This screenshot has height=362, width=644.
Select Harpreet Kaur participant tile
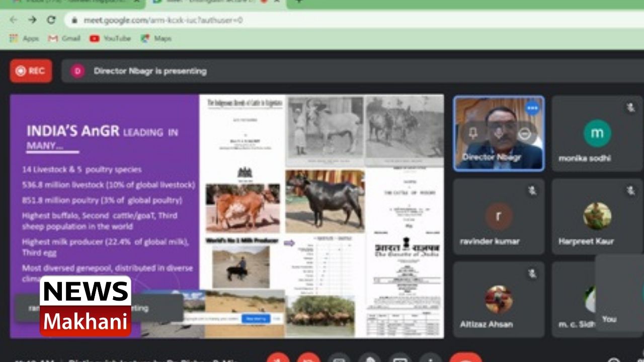597,217
